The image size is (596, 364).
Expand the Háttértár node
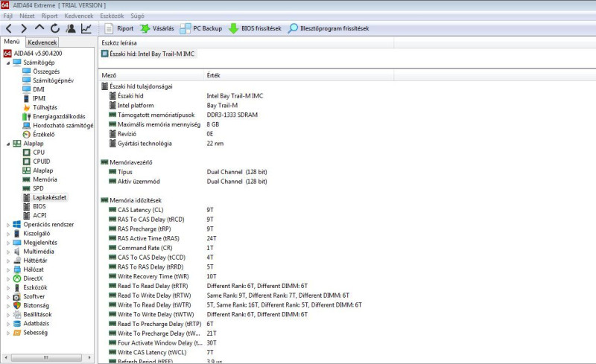pyautogui.click(x=8, y=261)
